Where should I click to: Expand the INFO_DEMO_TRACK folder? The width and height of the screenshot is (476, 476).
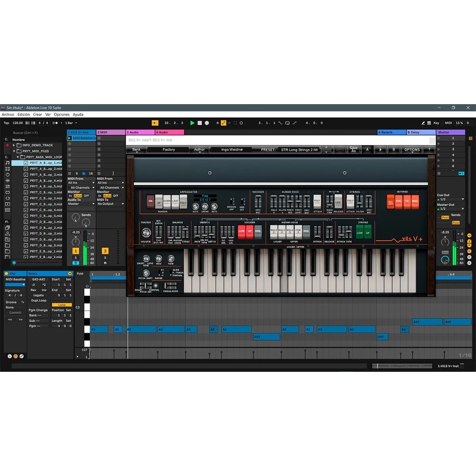coord(13,145)
